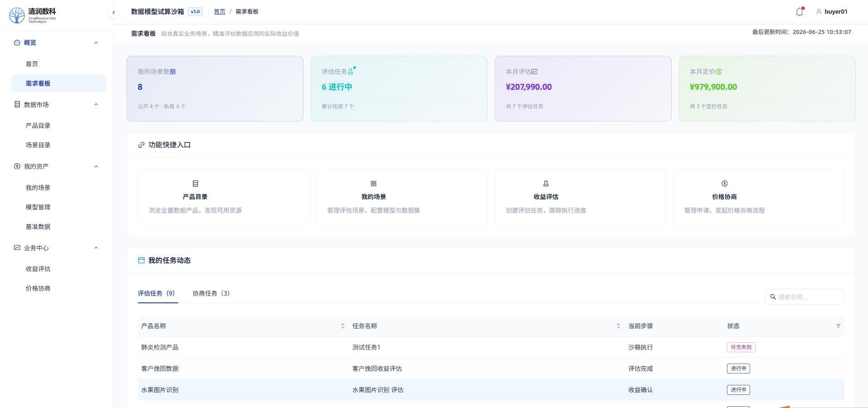Click the 我的场景数 stat card
This screenshot has height=408, width=868.
tap(215, 88)
